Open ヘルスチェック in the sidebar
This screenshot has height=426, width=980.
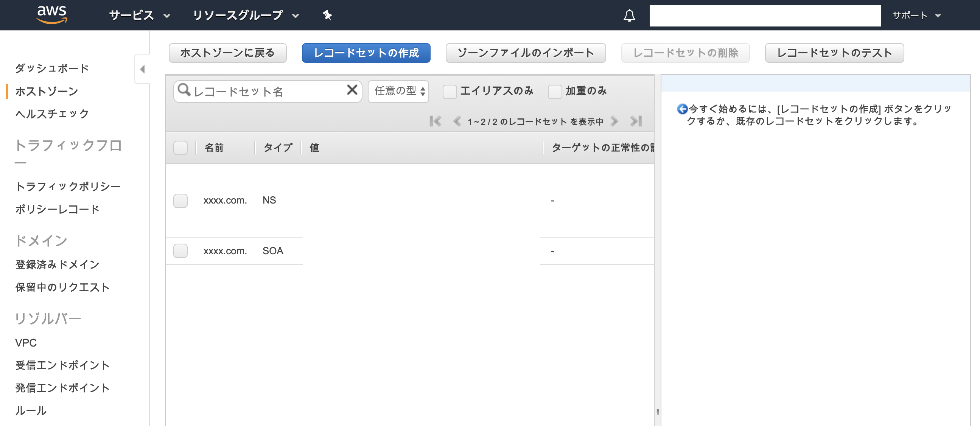click(x=51, y=113)
